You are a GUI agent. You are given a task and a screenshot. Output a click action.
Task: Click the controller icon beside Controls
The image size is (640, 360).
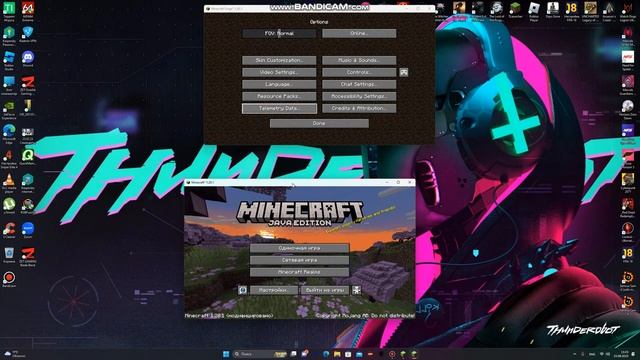coord(404,73)
